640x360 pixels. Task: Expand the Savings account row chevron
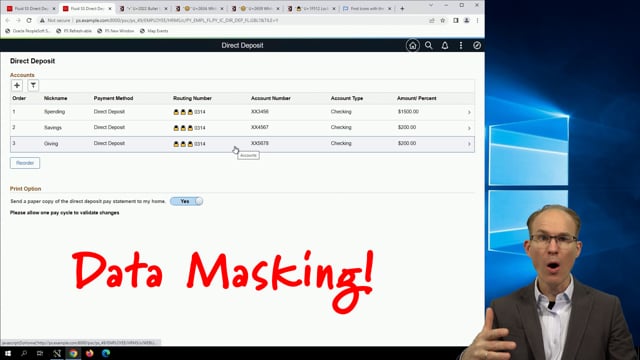point(469,128)
